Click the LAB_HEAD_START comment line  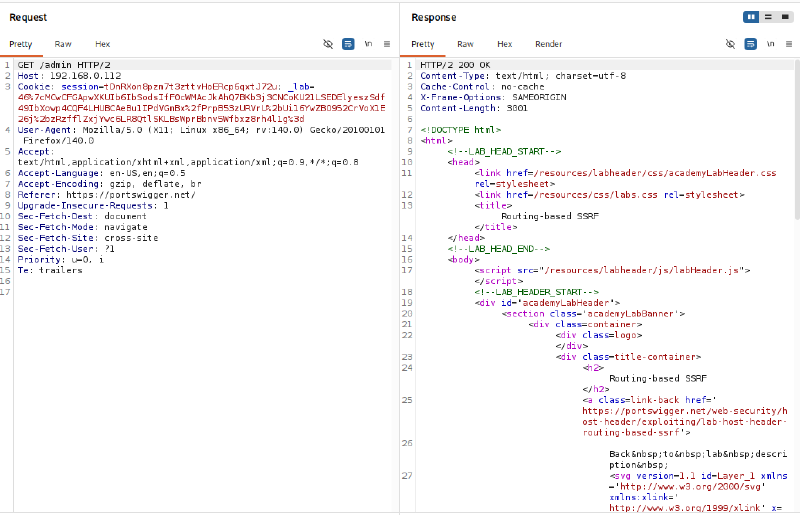coord(504,151)
